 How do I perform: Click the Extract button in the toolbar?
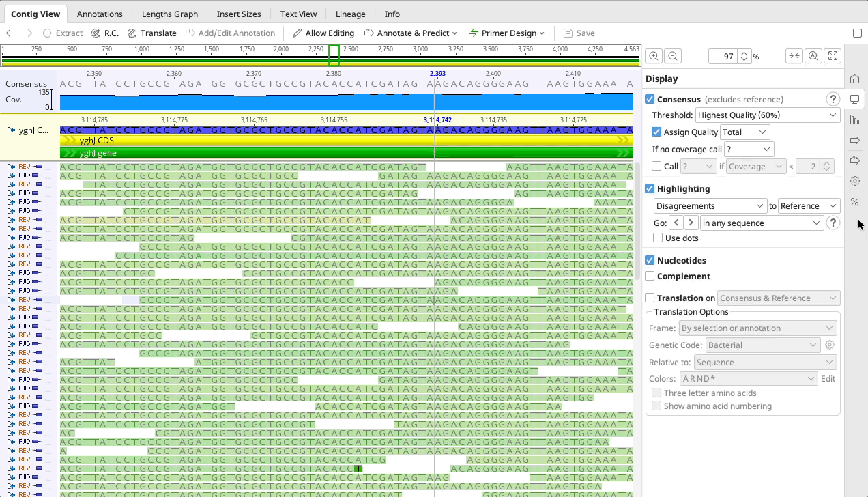tap(62, 33)
